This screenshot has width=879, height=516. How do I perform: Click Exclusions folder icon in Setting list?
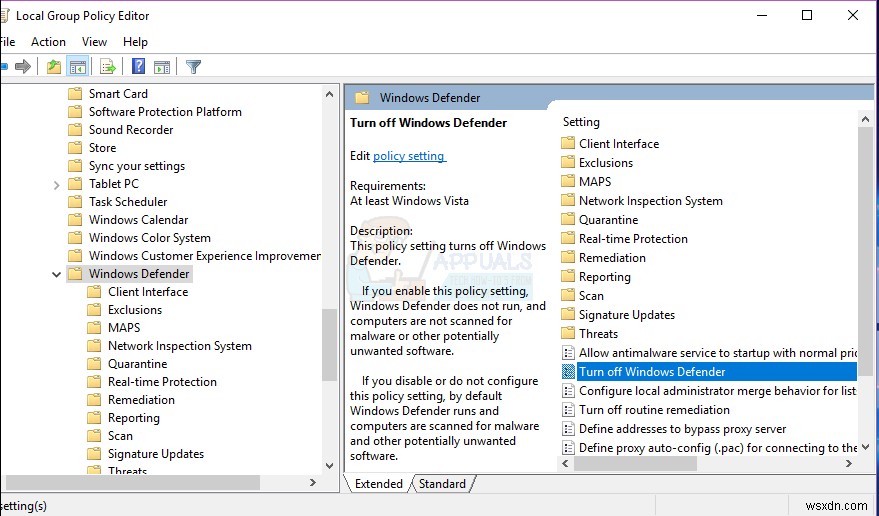pos(568,162)
